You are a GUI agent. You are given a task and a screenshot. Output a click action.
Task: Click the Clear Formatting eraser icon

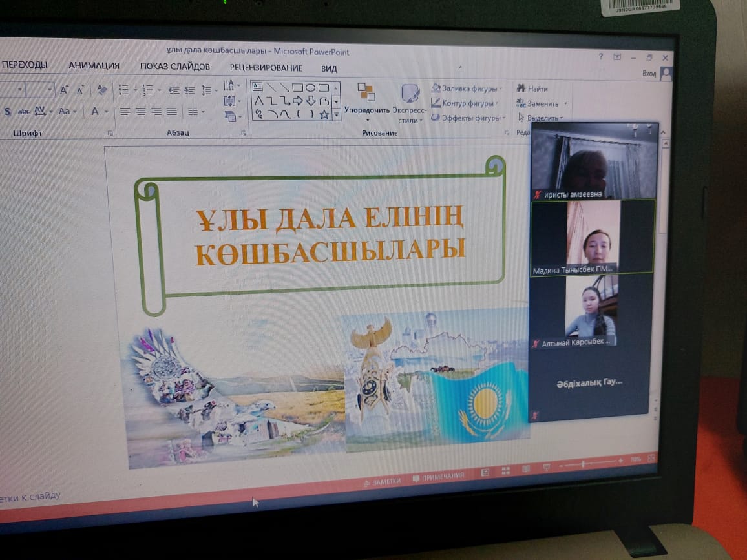101,90
